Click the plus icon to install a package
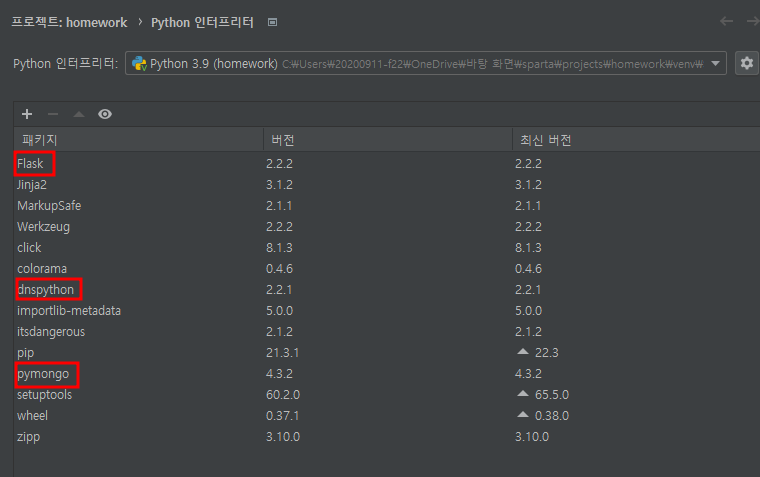760x477 pixels. click(x=27, y=114)
